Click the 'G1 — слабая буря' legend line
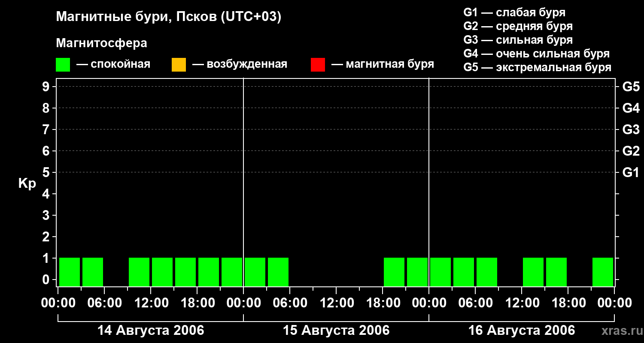Screen dimensions: 644x343 point(514,12)
